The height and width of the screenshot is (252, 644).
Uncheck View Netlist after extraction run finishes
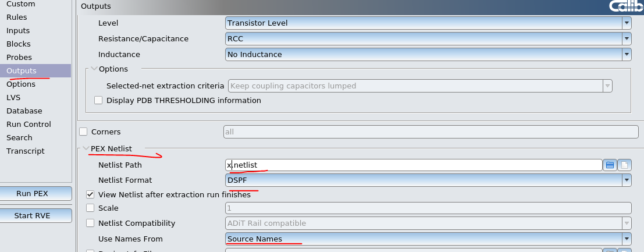click(x=90, y=194)
